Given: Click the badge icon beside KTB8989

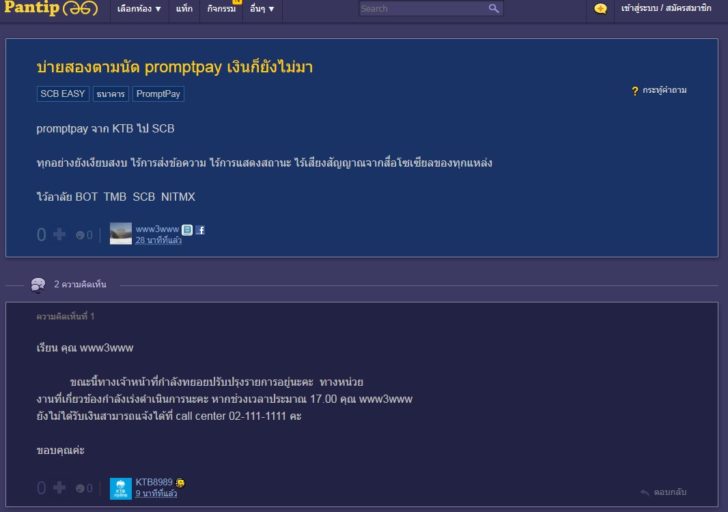Looking at the screenshot, I should click(180, 483).
